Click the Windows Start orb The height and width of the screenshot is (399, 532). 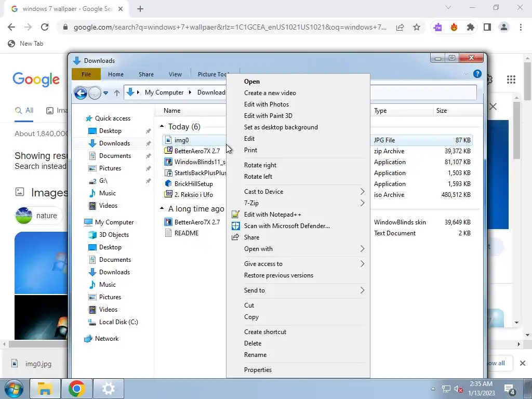tap(14, 389)
